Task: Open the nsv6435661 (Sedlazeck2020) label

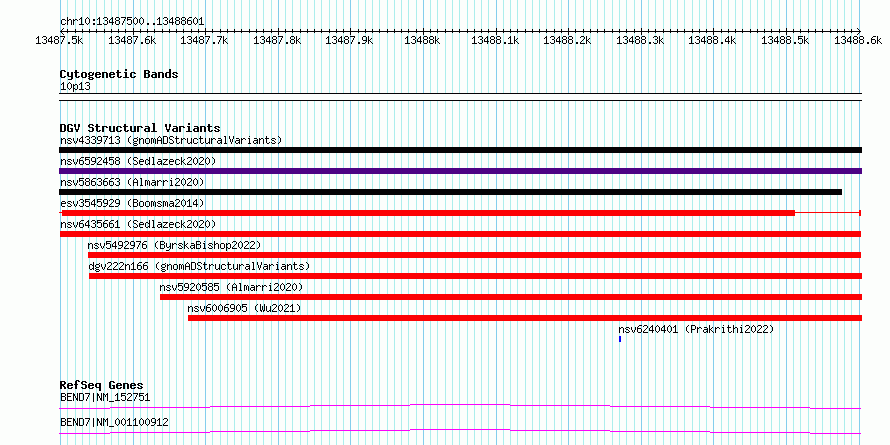Action: click(138, 224)
